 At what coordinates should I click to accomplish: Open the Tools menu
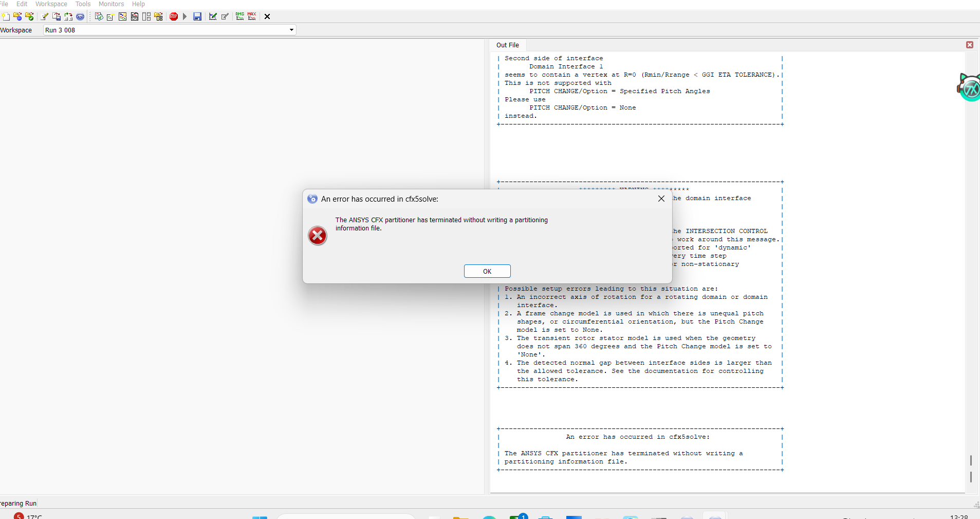click(x=83, y=4)
